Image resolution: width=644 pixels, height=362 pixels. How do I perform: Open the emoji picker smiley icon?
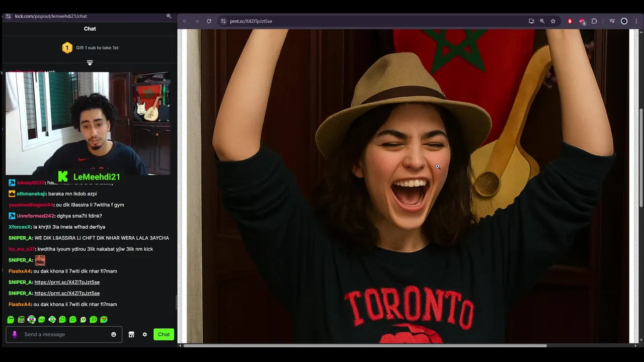click(x=114, y=334)
